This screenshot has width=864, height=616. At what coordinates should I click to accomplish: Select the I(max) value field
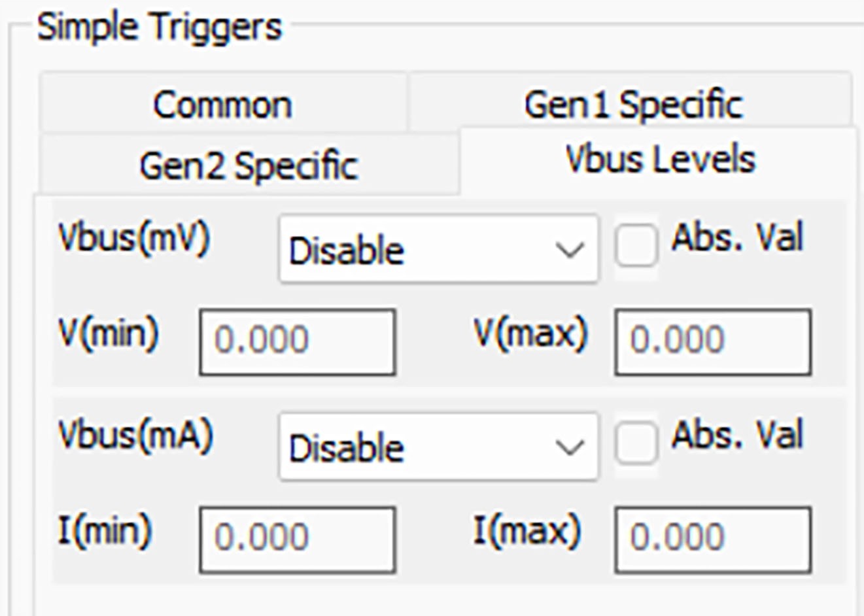coord(713,539)
